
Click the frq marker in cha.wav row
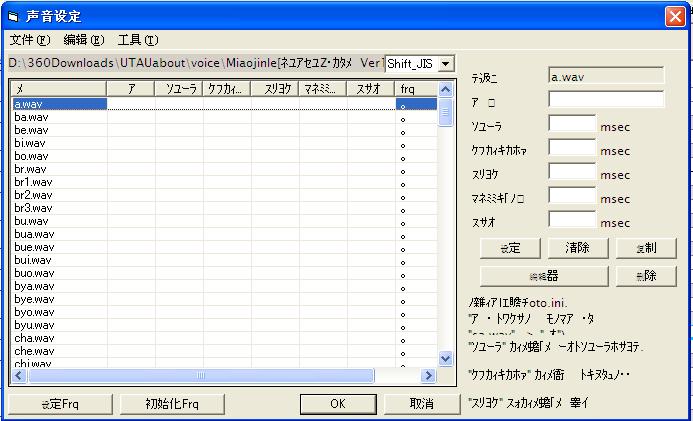[x=403, y=341]
